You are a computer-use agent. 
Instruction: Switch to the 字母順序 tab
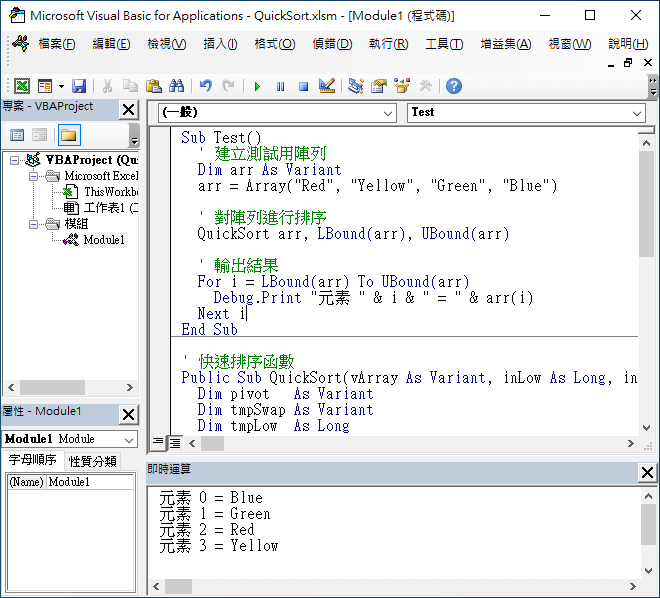point(32,460)
